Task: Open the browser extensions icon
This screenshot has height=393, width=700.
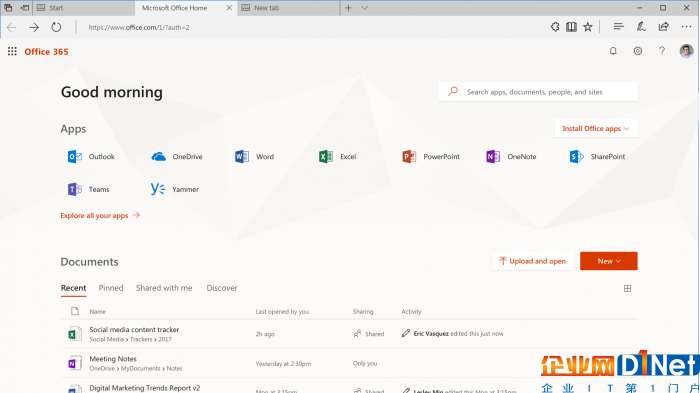Action: point(555,27)
